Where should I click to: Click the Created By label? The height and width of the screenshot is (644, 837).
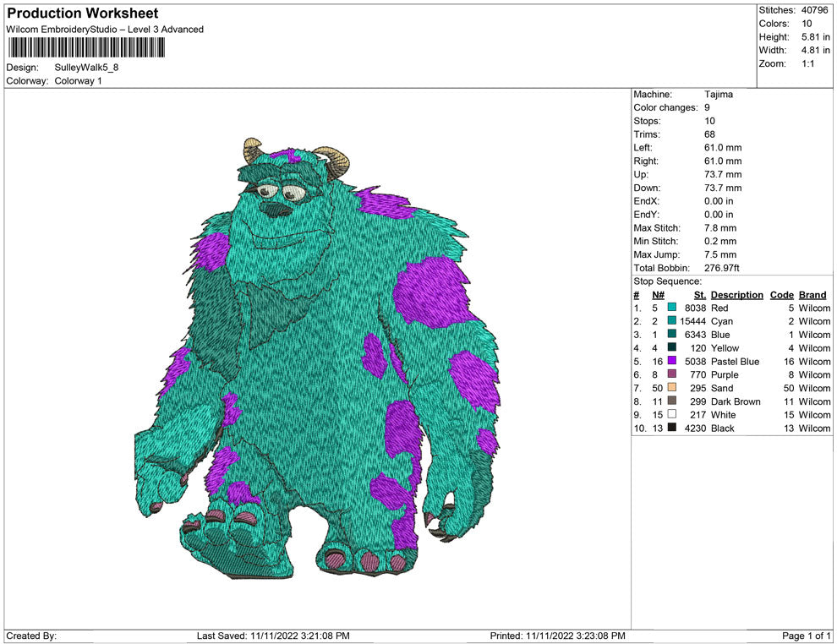tap(31, 636)
